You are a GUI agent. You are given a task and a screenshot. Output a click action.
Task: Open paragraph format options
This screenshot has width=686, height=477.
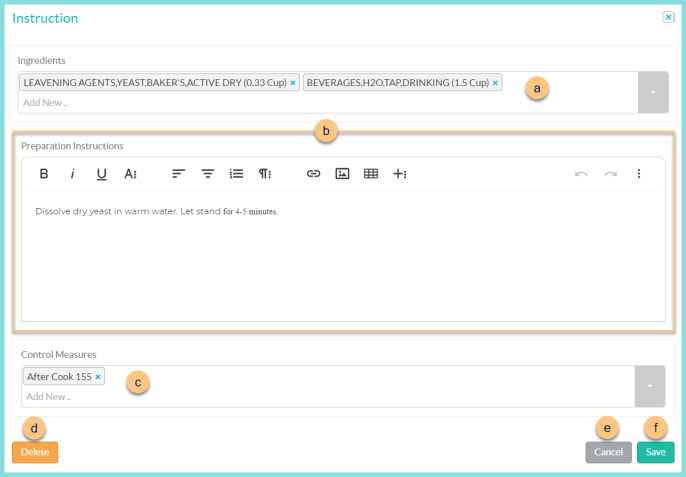tap(265, 174)
